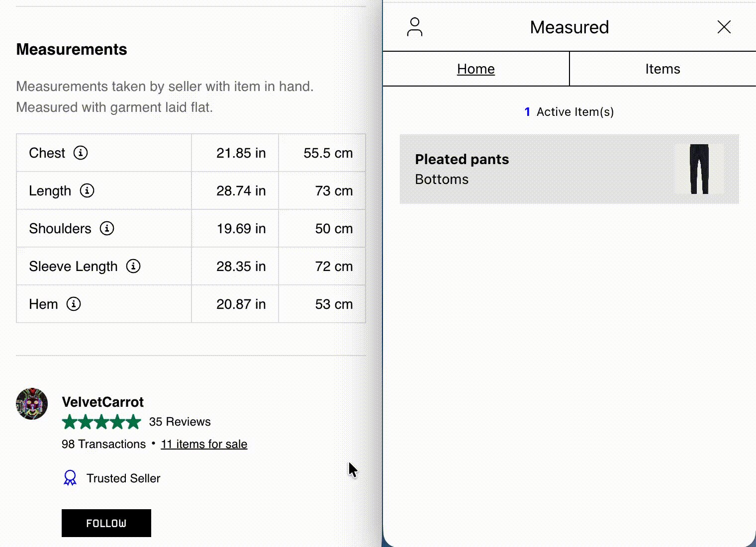Open the 11 items for sale link
This screenshot has width=756, height=547.
click(x=204, y=444)
